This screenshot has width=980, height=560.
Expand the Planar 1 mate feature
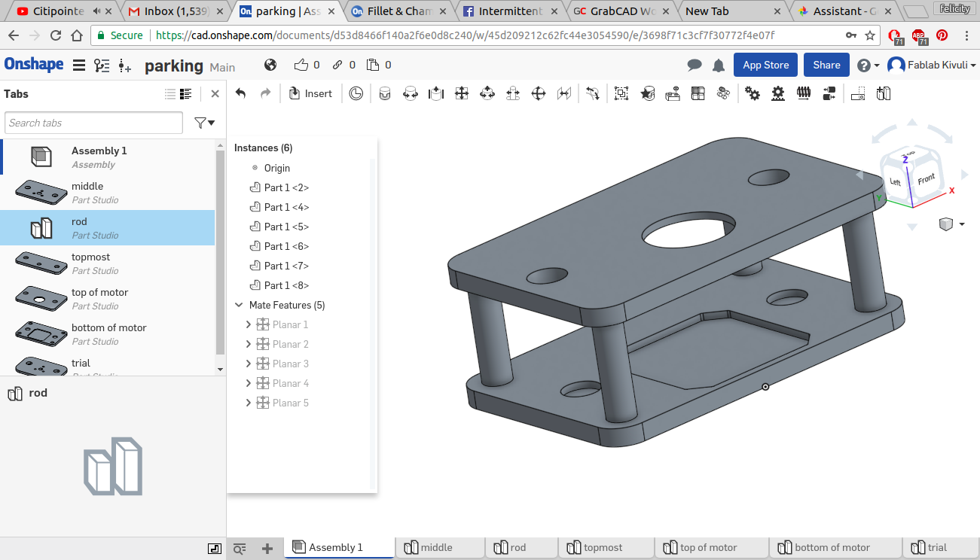(x=249, y=325)
